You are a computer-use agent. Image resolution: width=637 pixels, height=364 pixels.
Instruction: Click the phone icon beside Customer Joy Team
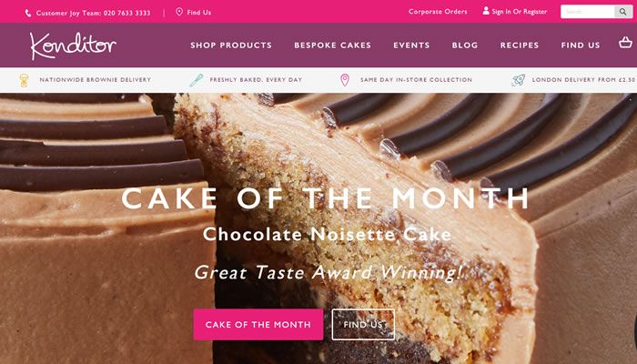tap(28, 13)
